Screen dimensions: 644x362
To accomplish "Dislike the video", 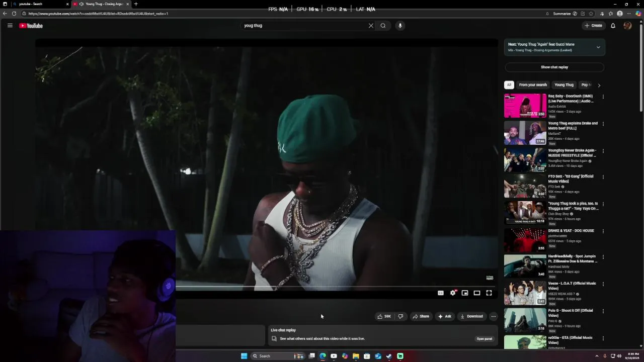I will (400, 316).
